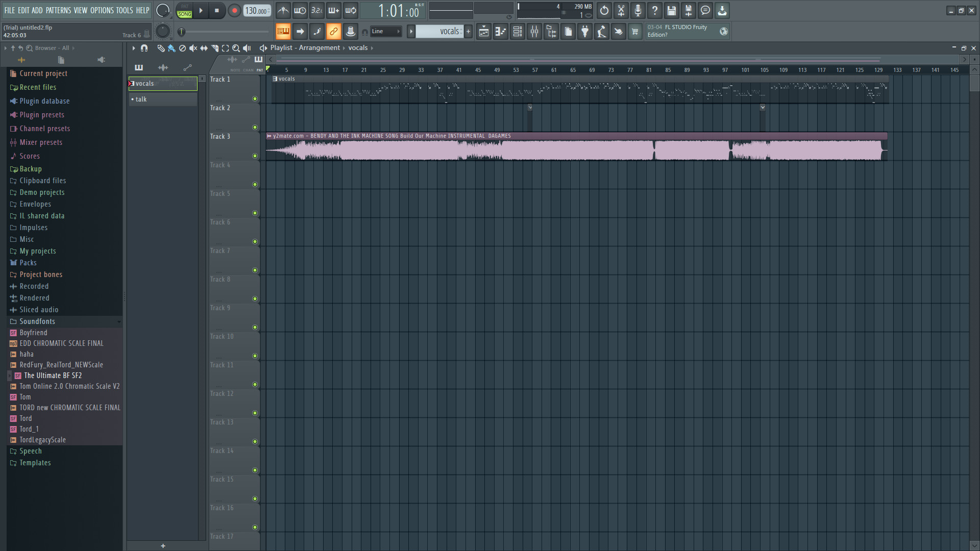Open the browser options arrow

coord(6,48)
